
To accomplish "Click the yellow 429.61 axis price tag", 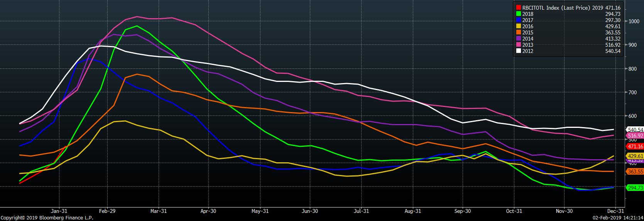I will [x=635, y=156].
